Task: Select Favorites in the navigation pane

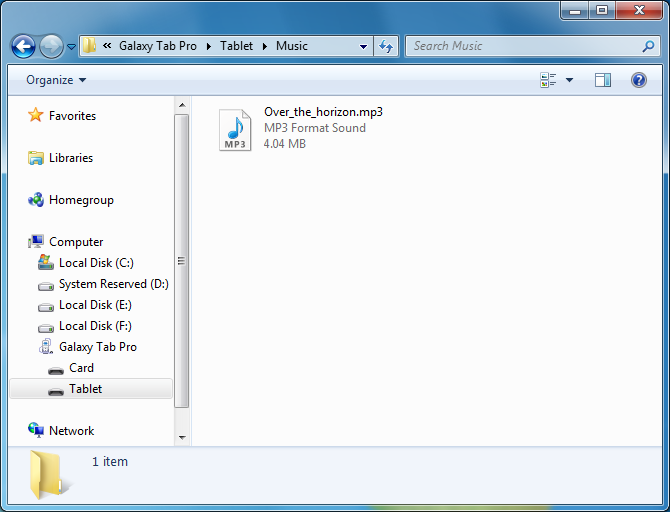Action: (72, 116)
